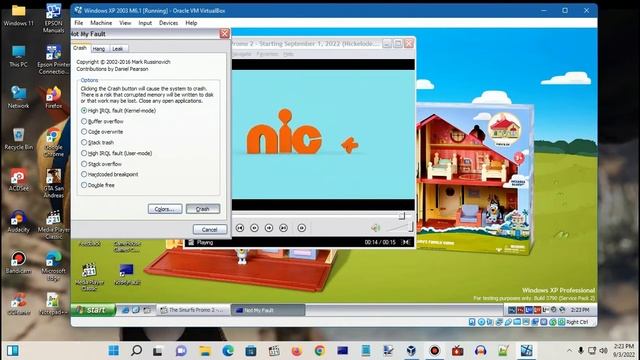Launch Firefox from host desktop
Image resolution: width=640 pixels, height=360 pixels.
[53, 97]
